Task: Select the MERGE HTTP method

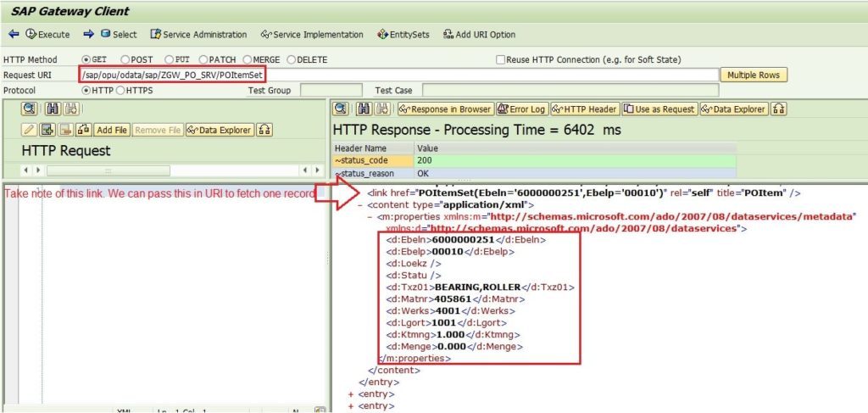Action: point(248,60)
